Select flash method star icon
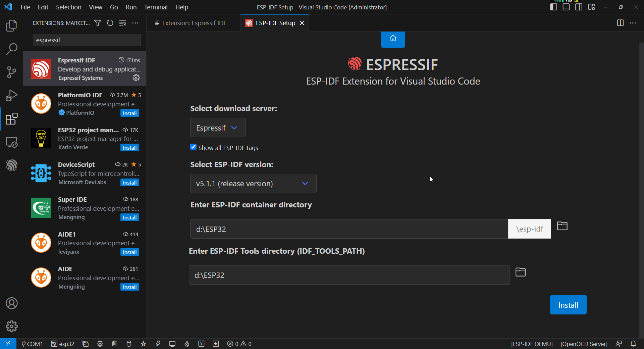 (x=143, y=344)
